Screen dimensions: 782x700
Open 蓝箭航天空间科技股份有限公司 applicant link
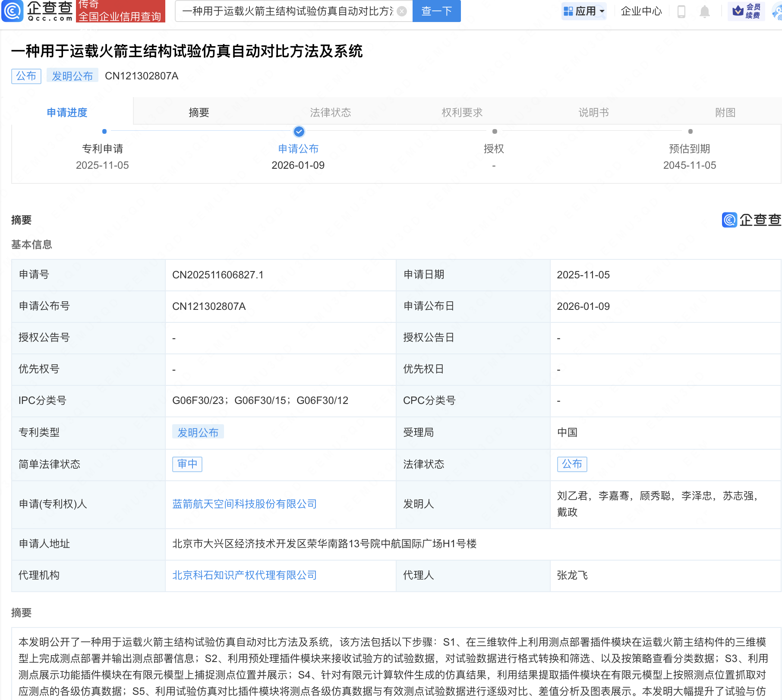244,504
